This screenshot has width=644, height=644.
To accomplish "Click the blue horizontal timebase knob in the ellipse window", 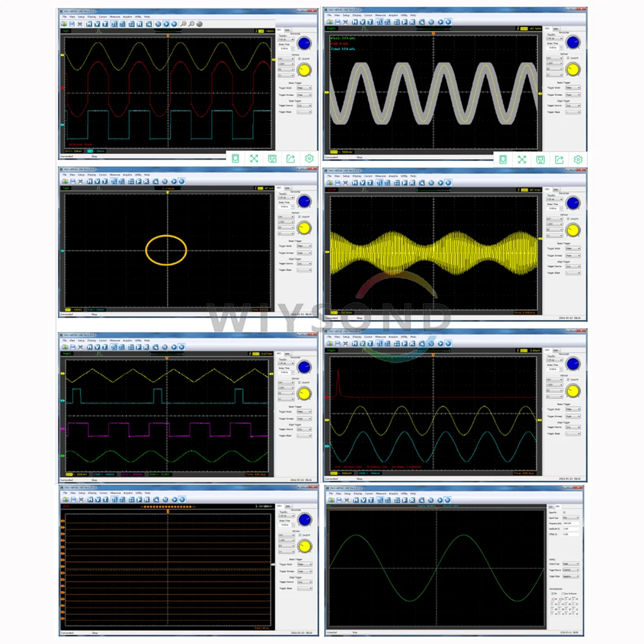I will [305, 202].
